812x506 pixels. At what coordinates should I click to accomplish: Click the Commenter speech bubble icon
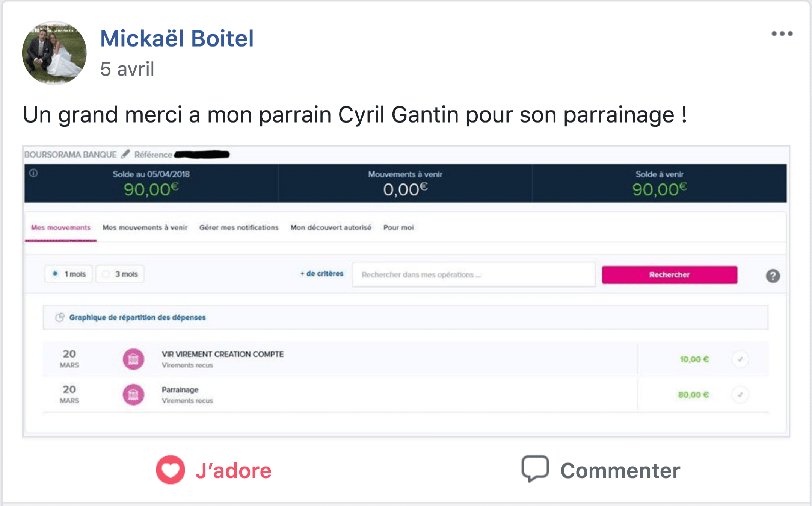pos(535,469)
